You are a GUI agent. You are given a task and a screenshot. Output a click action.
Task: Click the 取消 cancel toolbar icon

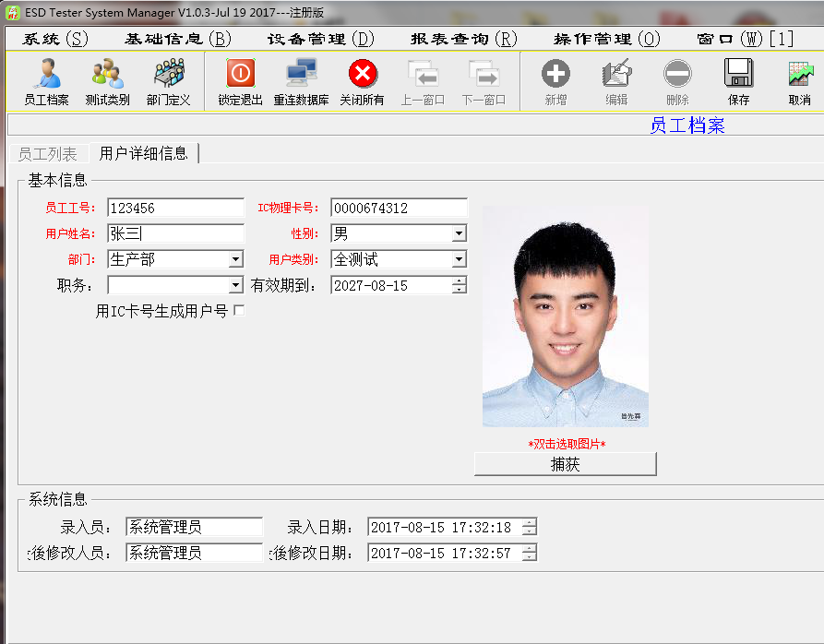799,81
